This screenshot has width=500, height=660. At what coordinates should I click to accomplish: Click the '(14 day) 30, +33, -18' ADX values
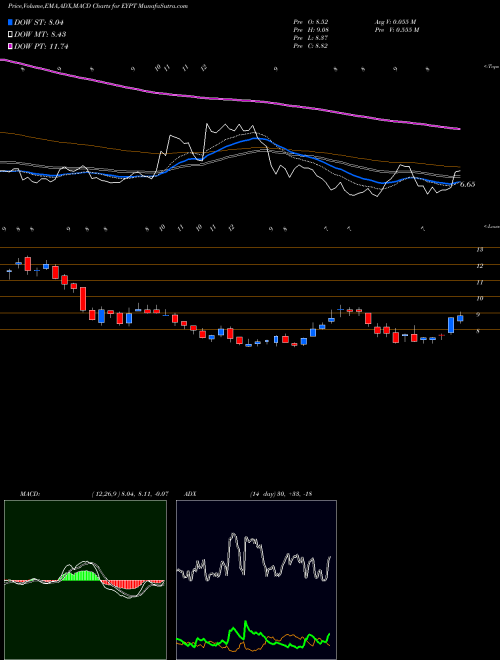coord(281,494)
